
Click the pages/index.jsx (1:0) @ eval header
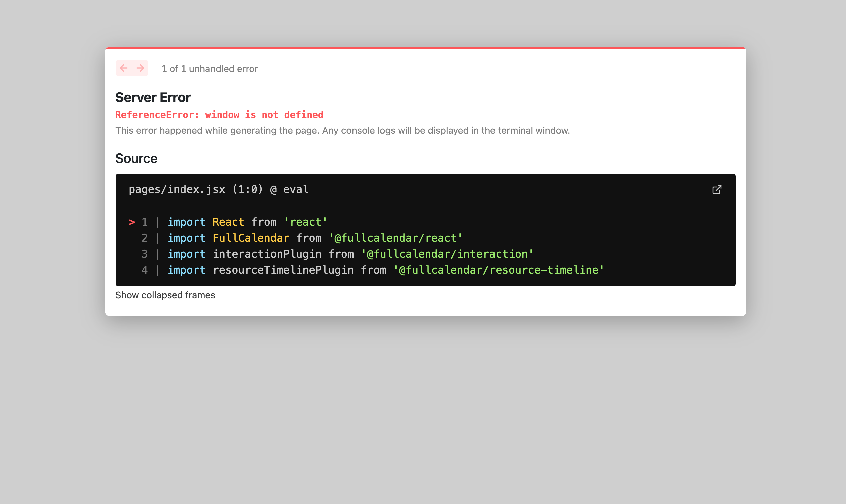(219, 189)
